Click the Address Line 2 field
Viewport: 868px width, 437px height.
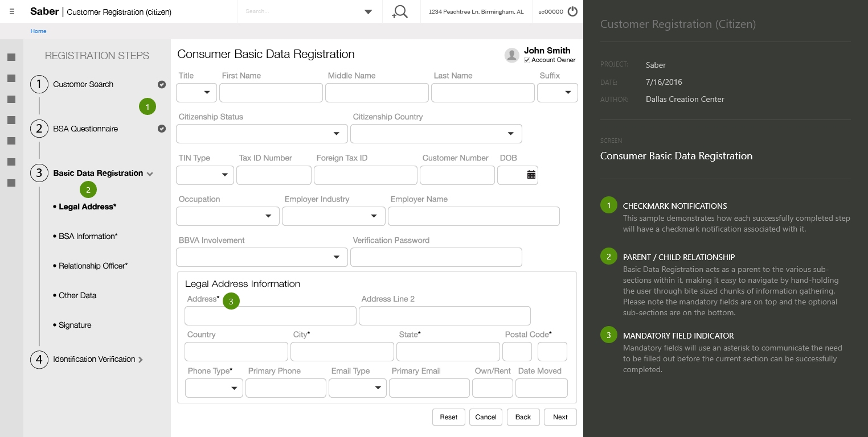coord(445,316)
